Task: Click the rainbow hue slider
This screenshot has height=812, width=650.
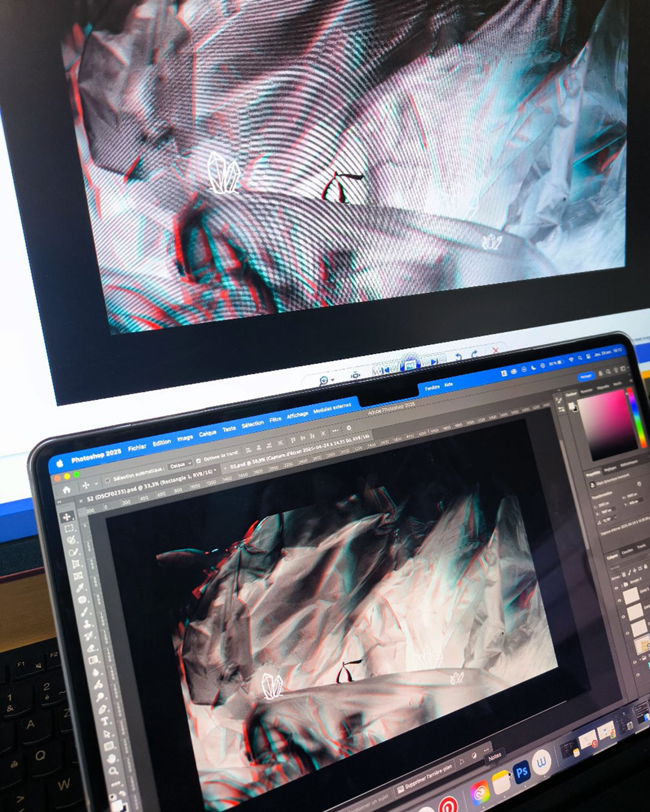Action: pos(637,417)
